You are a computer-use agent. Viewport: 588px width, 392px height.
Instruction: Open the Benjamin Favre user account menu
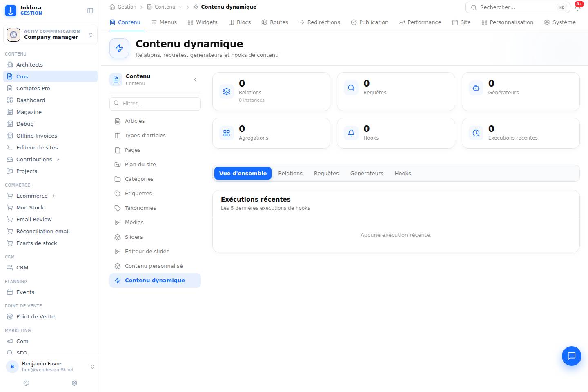[x=50, y=366]
